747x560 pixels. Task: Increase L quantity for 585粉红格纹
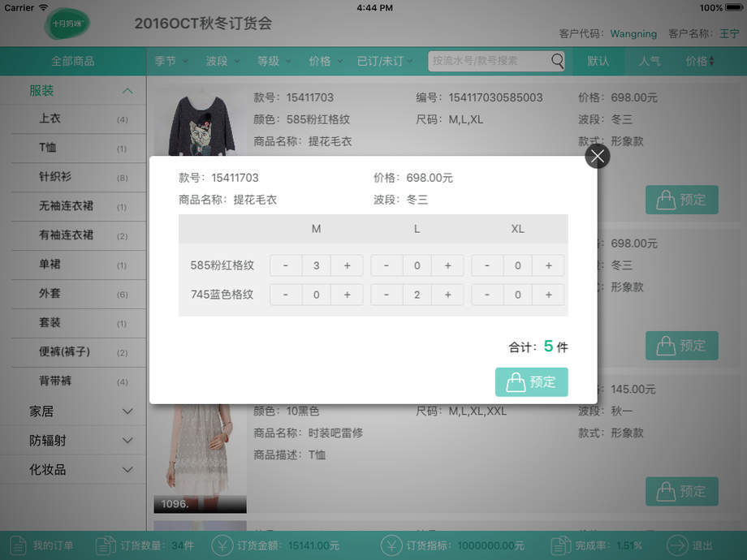click(448, 265)
